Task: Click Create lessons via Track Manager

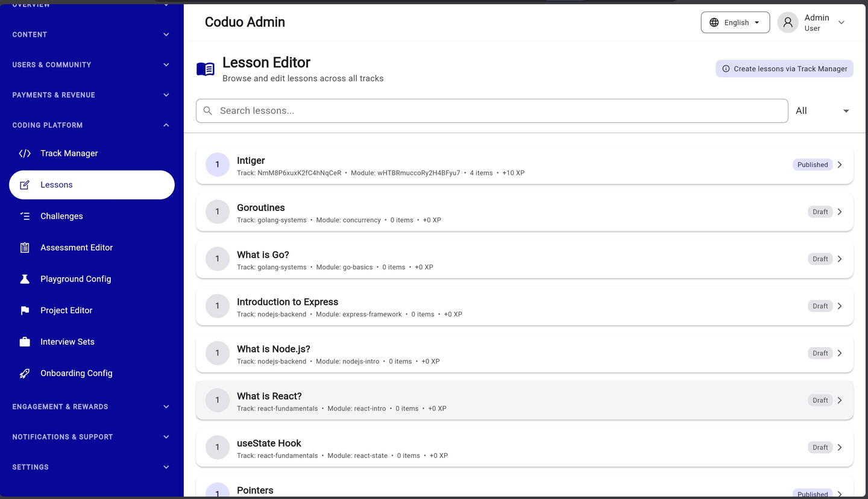Action: pyautogui.click(x=784, y=69)
